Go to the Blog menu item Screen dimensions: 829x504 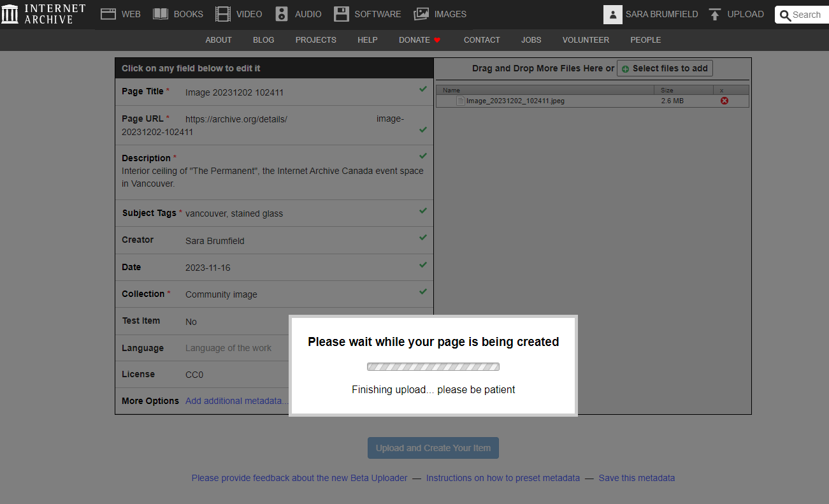coord(263,40)
